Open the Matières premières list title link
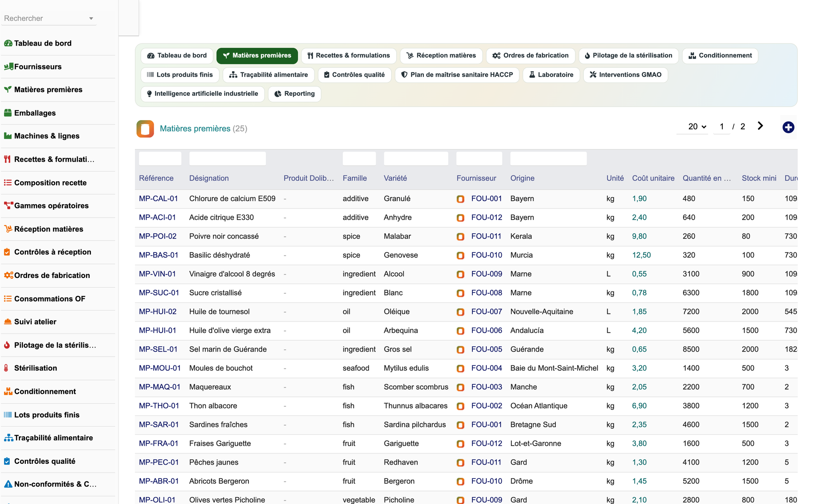 click(195, 129)
